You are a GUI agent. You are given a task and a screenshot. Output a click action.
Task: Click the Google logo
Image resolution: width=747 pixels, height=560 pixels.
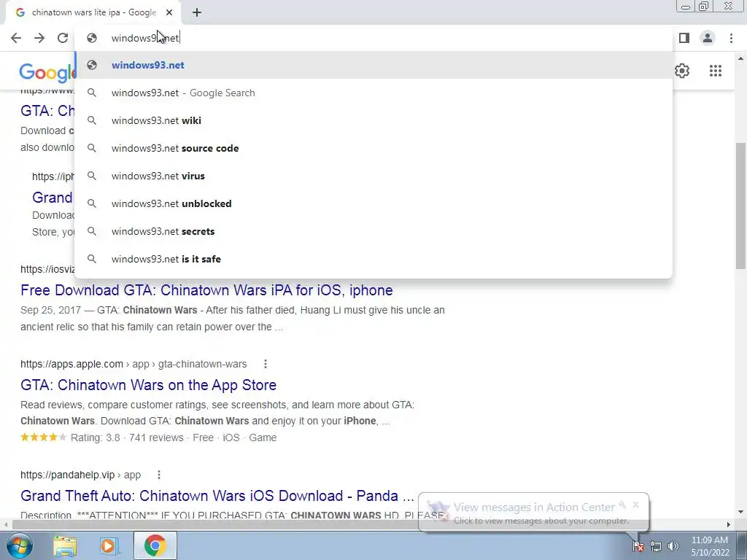point(47,72)
